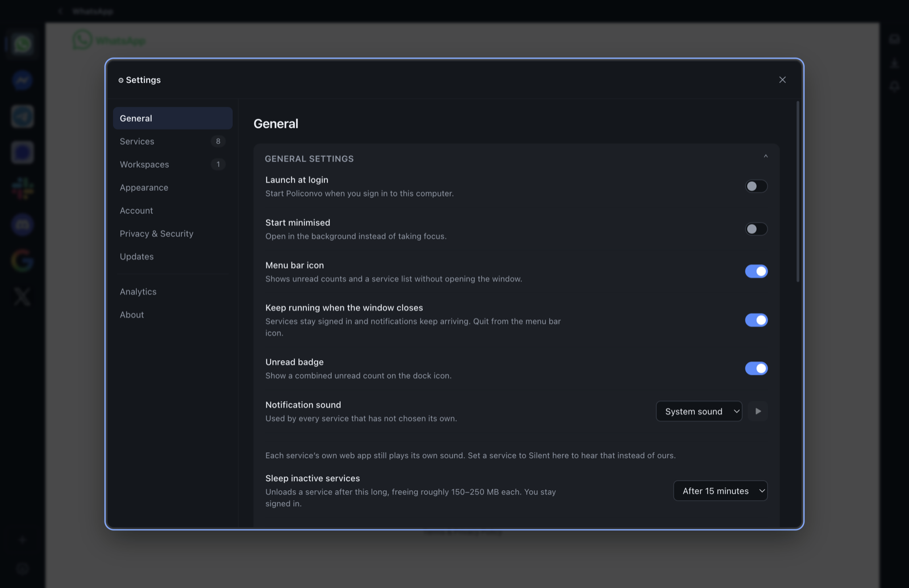Open the Google service icon

23,261
